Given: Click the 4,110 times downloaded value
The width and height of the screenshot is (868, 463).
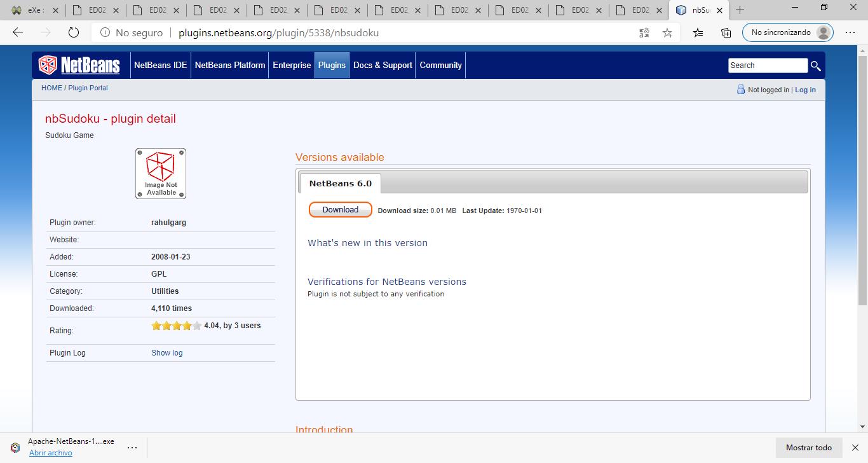Looking at the screenshot, I should [x=172, y=308].
